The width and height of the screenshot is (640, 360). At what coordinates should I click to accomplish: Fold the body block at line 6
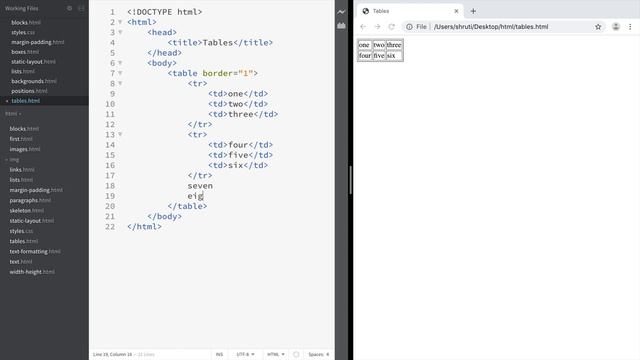click(120, 63)
